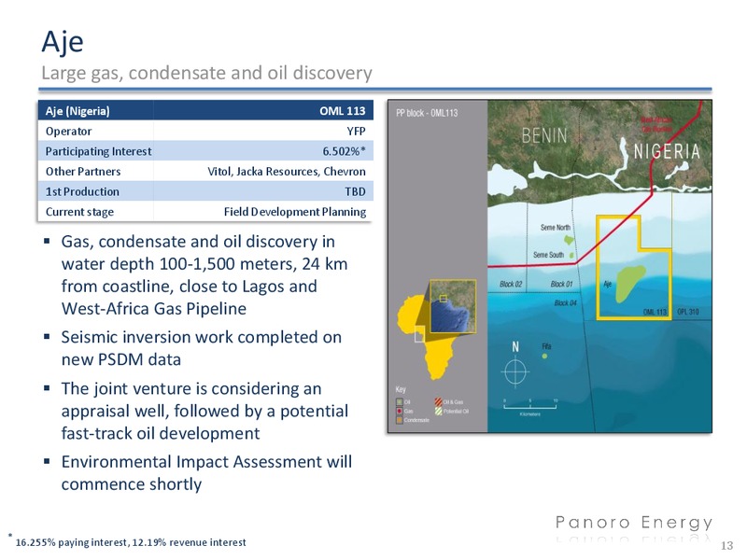Image resolution: width=747 pixels, height=560 pixels.
Task: Click the 'Block 02' map label
Action: (x=511, y=284)
